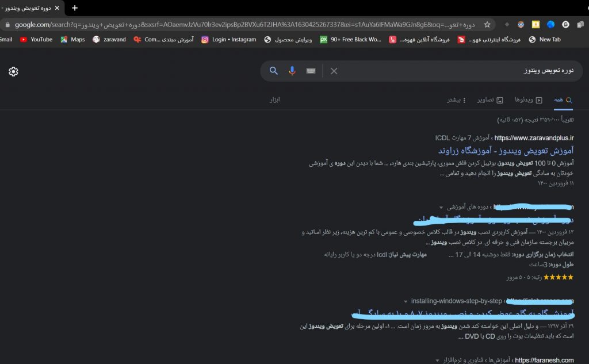Clear the search query with the X
Viewport: 589px width, 364px height.
pyautogui.click(x=334, y=71)
